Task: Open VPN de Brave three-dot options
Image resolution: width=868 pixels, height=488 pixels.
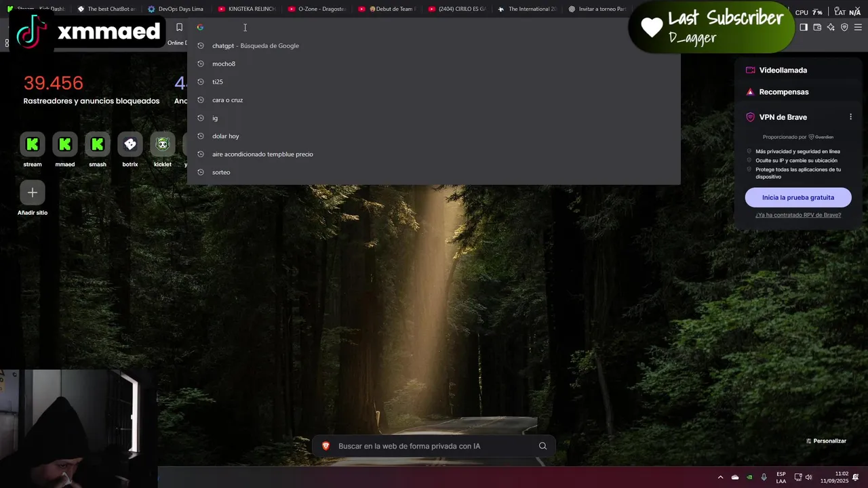Action: (x=850, y=117)
